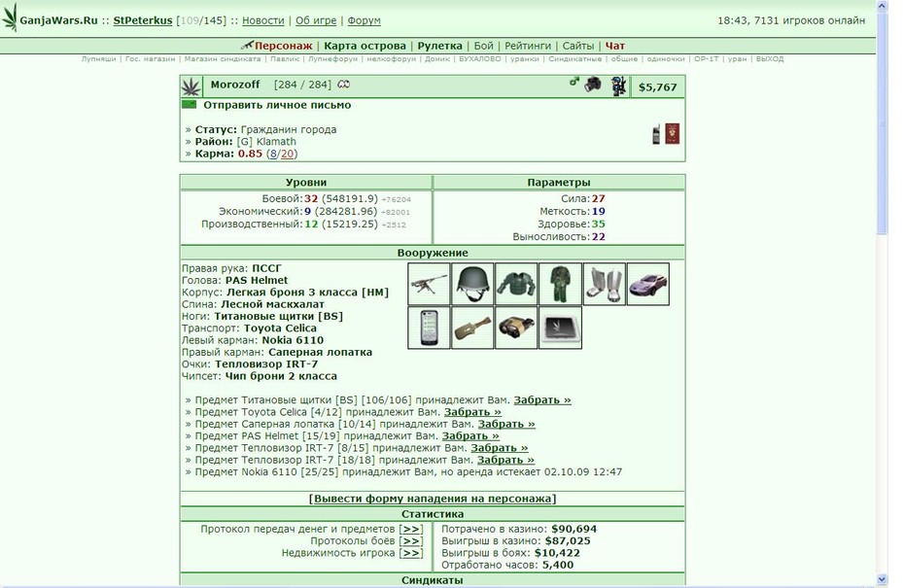Click the attack form display link
Viewport: 904px width, 588px height.
point(433,499)
